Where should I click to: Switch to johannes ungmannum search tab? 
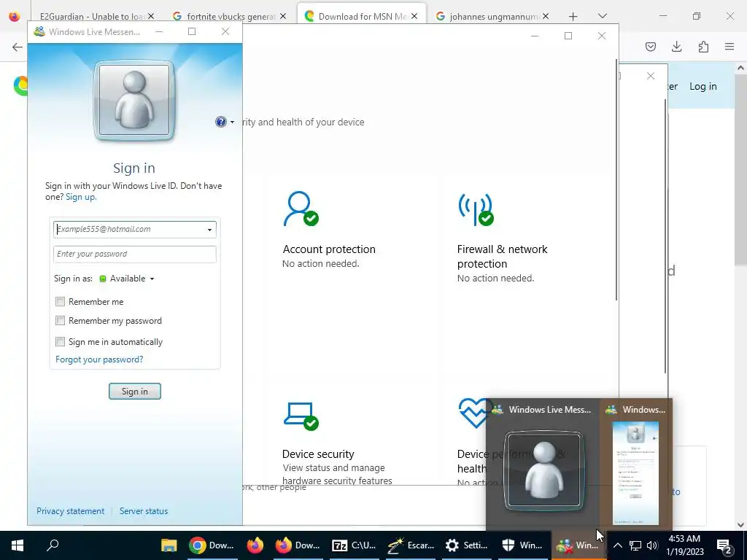(x=491, y=16)
